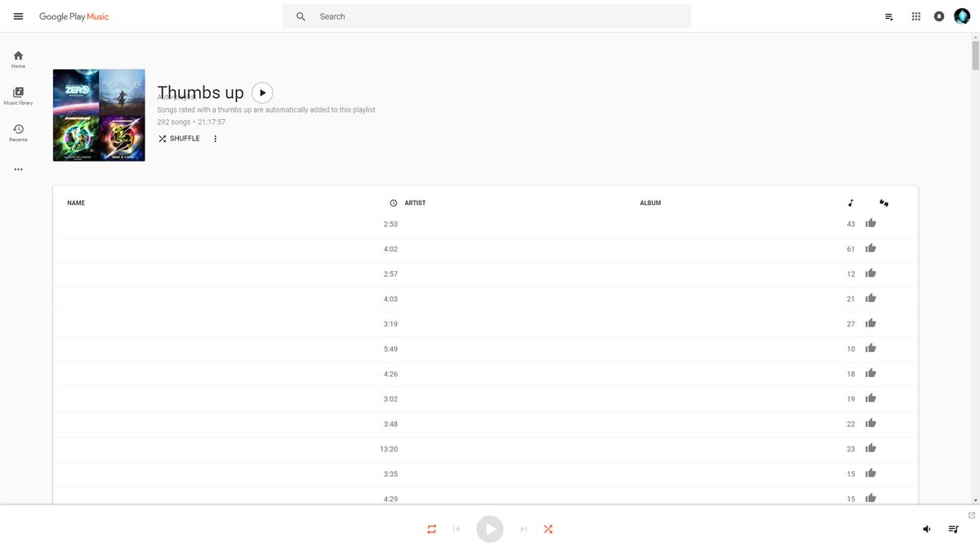Image resolution: width=980 pixels, height=551 pixels.
Task: Skip to next track
Action: tap(523, 529)
